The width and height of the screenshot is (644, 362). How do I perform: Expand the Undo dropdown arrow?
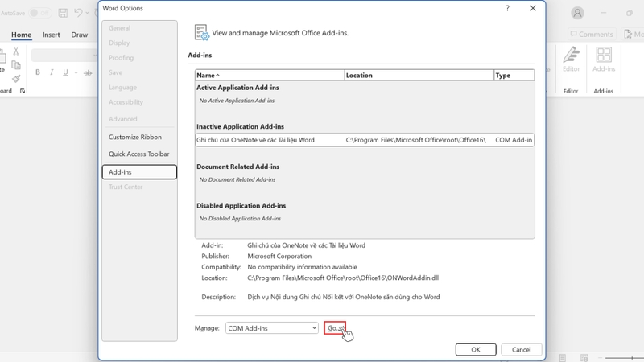click(x=88, y=13)
